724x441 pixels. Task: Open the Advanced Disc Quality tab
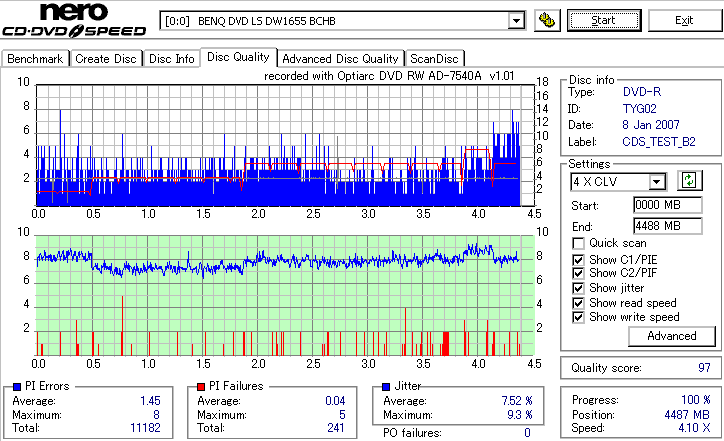point(340,59)
